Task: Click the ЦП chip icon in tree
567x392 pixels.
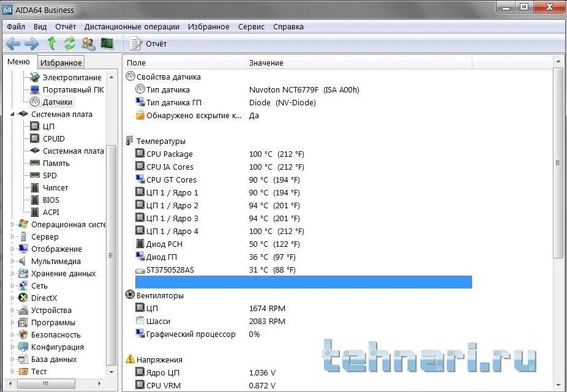Action: pyautogui.click(x=35, y=126)
